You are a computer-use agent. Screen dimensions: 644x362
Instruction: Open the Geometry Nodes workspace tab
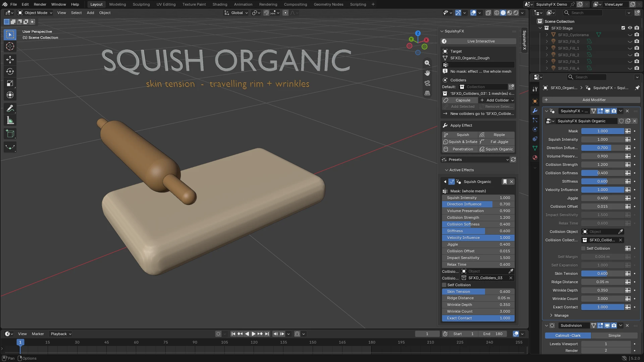tap(328, 4)
